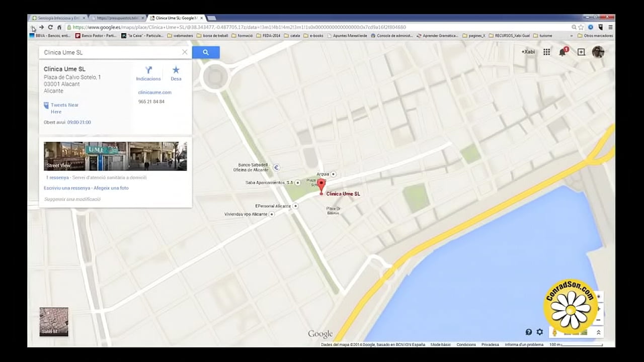Clear the search box with the X

coord(185,52)
